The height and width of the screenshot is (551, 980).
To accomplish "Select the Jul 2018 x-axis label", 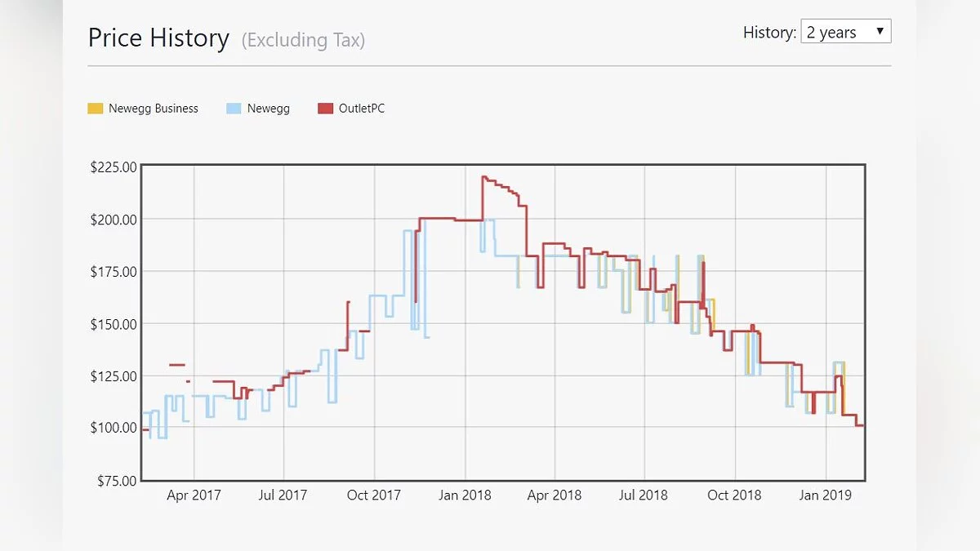I will pyautogui.click(x=644, y=495).
